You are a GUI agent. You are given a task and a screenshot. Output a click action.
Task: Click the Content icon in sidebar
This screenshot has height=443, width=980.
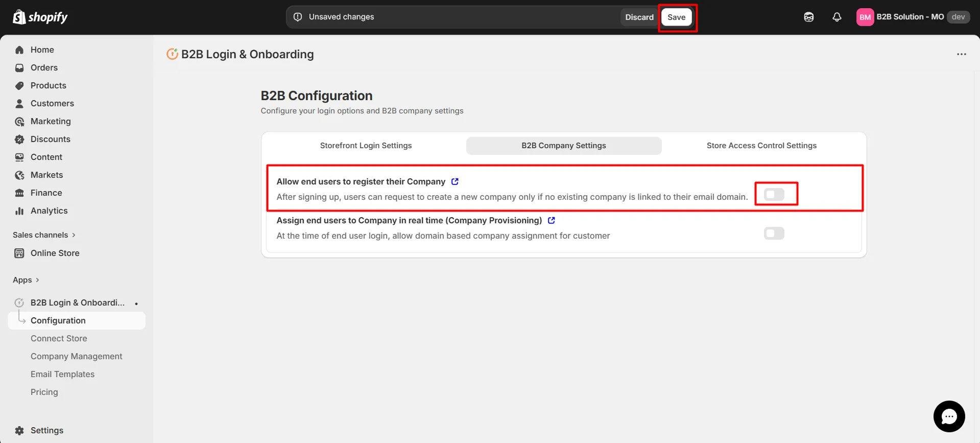point(19,157)
